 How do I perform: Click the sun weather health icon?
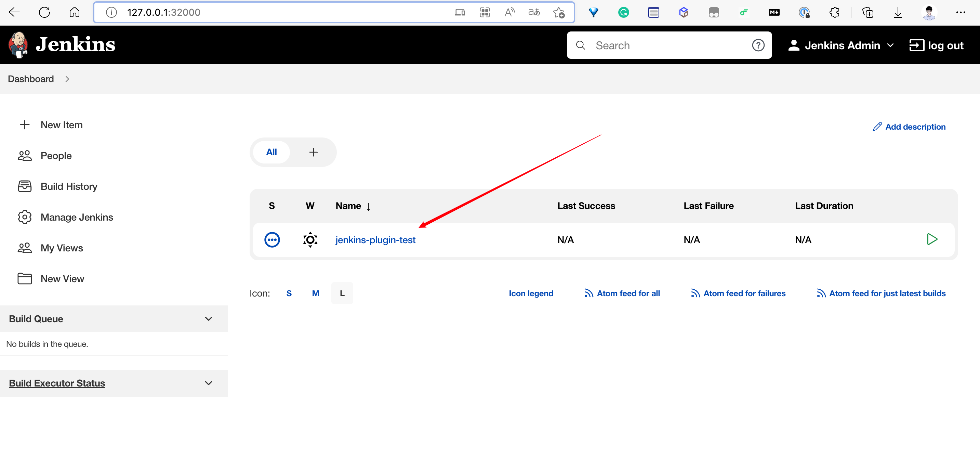tap(310, 240)
